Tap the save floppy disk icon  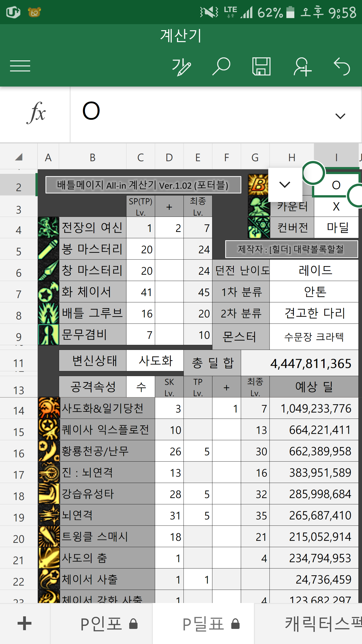261,67
